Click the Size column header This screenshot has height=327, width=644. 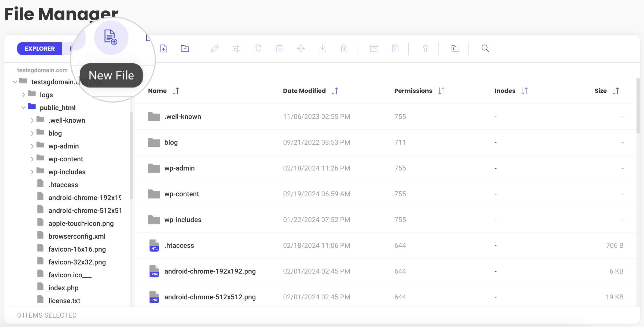click(x=601, y=91)
